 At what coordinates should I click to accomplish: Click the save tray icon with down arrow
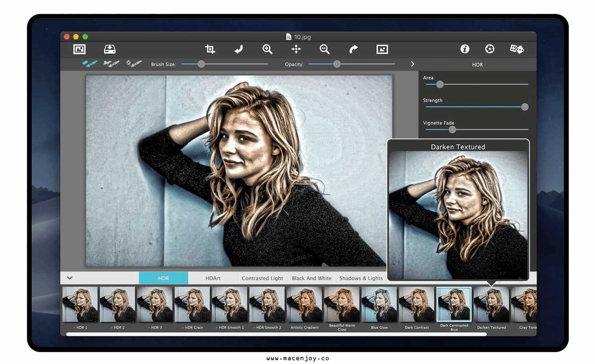pyautogui.click(x=110, y=49)
